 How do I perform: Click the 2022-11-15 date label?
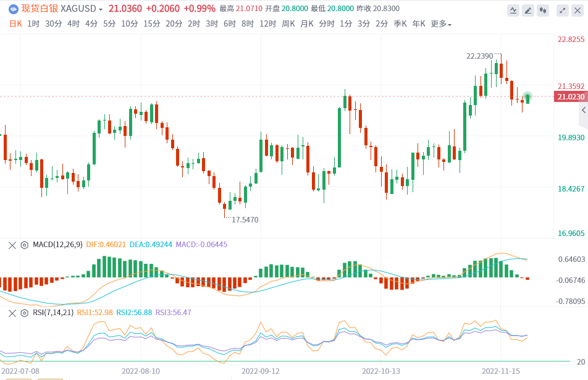[x=501, y=371]
